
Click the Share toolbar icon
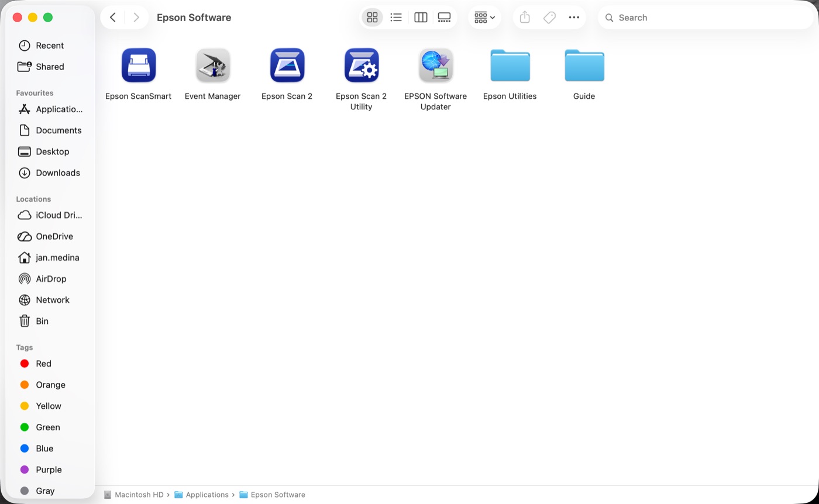point(525,18)
